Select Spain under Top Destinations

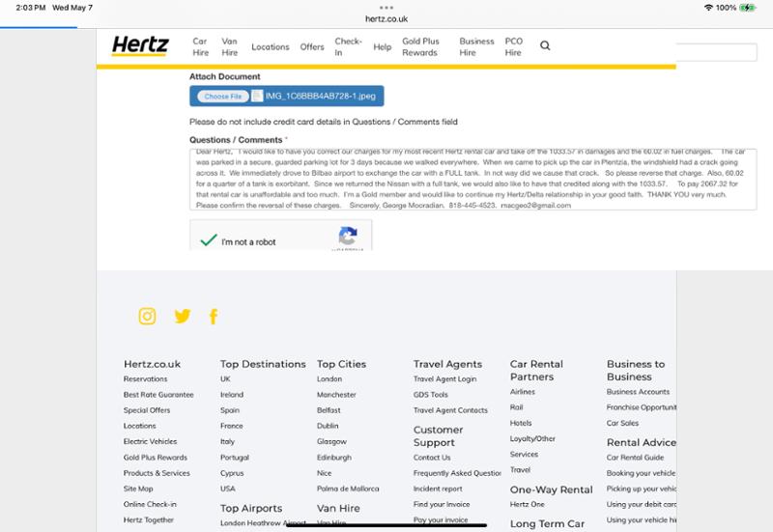[x=230, y=410]
